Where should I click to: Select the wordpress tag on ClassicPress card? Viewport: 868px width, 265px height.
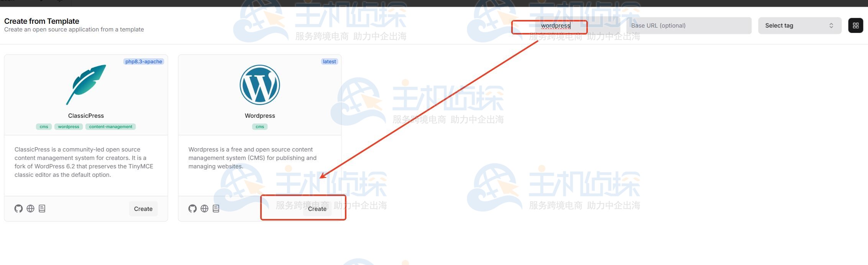coord(69,127)
